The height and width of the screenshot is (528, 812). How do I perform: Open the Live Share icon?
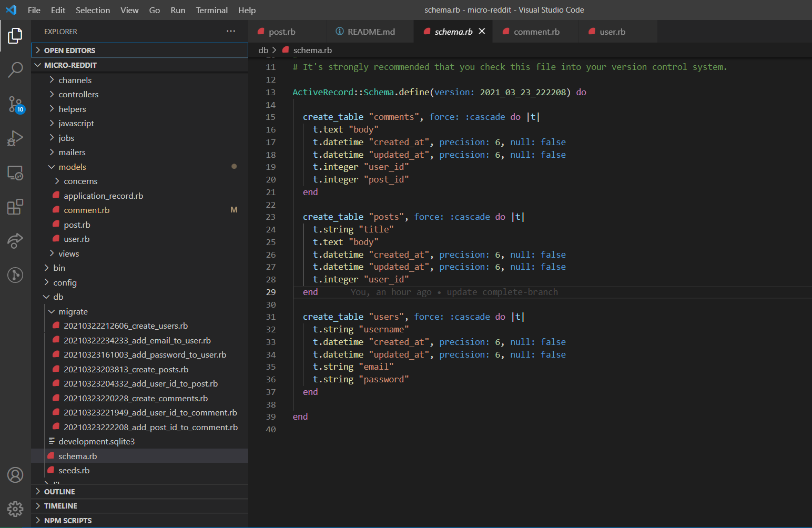[15, 241]
